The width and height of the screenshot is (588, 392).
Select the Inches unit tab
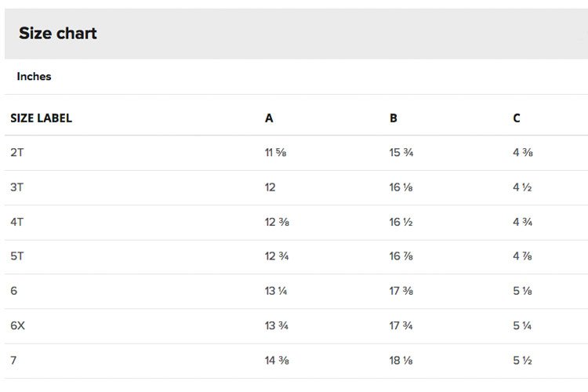(34, 77)
